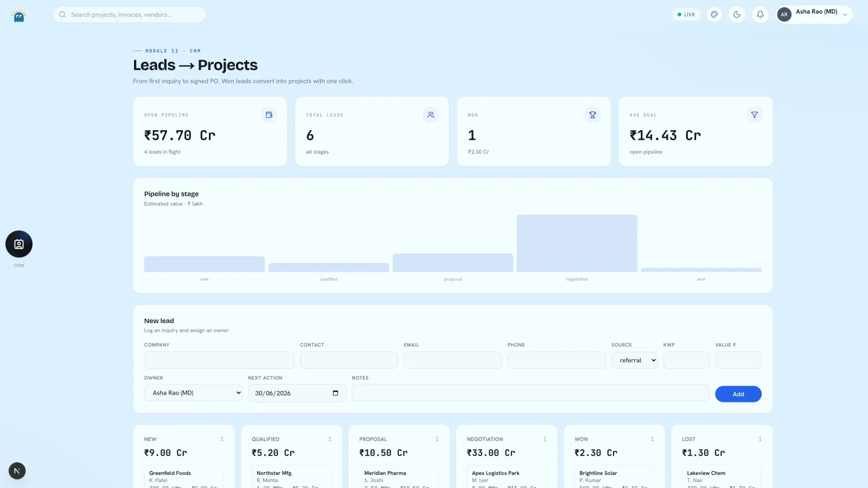
Task: Focus the search projects field
Action: click(129, 15)
